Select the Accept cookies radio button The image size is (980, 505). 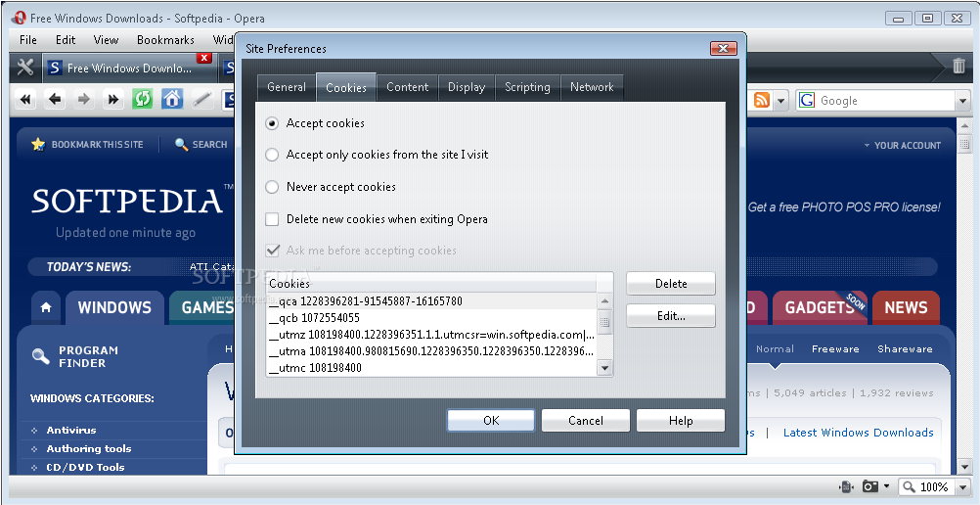[272, 123]
